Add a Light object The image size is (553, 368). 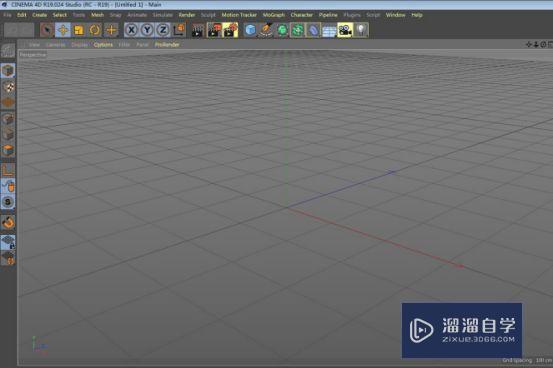pos(361,30)
